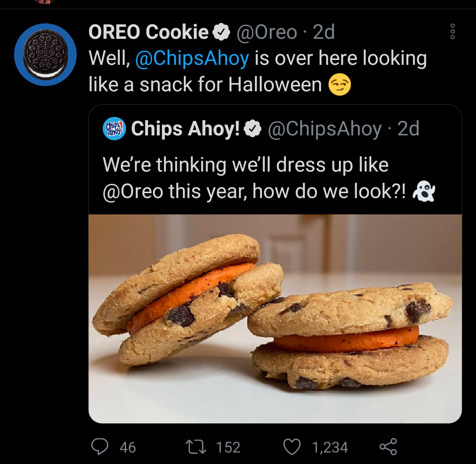Open the three-dot more options menu
The image size is (476, 464).
click(x=453, y=32)
